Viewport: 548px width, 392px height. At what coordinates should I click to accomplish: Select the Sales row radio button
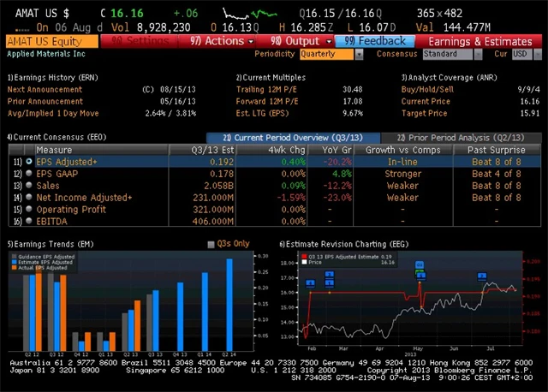click(29, 185)
